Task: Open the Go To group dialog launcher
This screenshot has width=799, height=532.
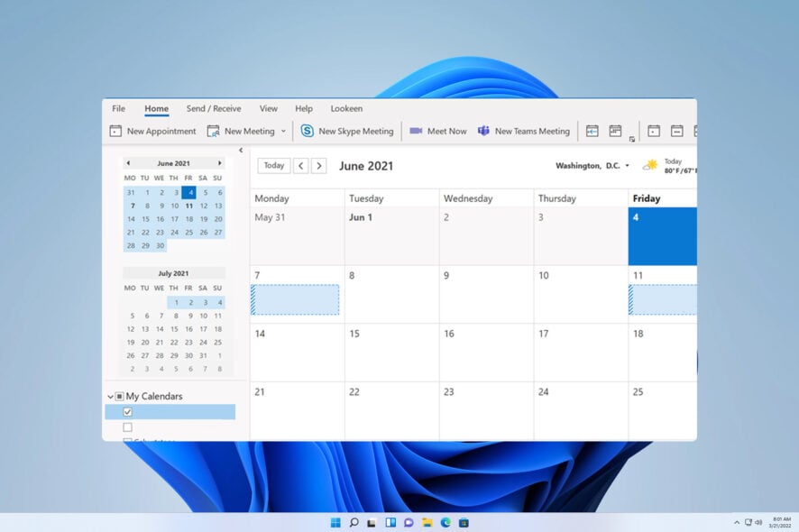Action: point(632,139)
